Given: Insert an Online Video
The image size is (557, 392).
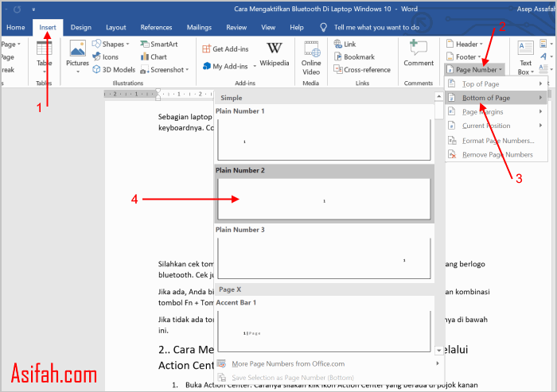Looking at the screenshot, I should (x=311, y=57).
